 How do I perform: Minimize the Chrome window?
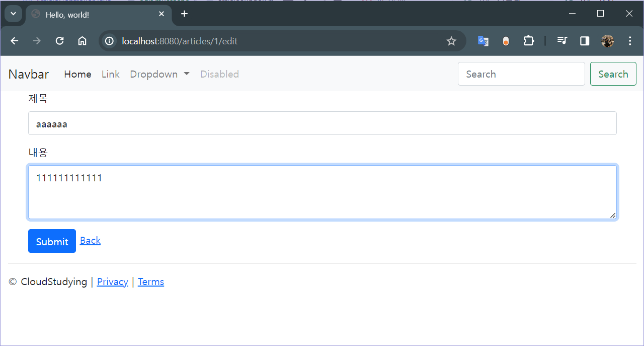[x=572, y=14]
